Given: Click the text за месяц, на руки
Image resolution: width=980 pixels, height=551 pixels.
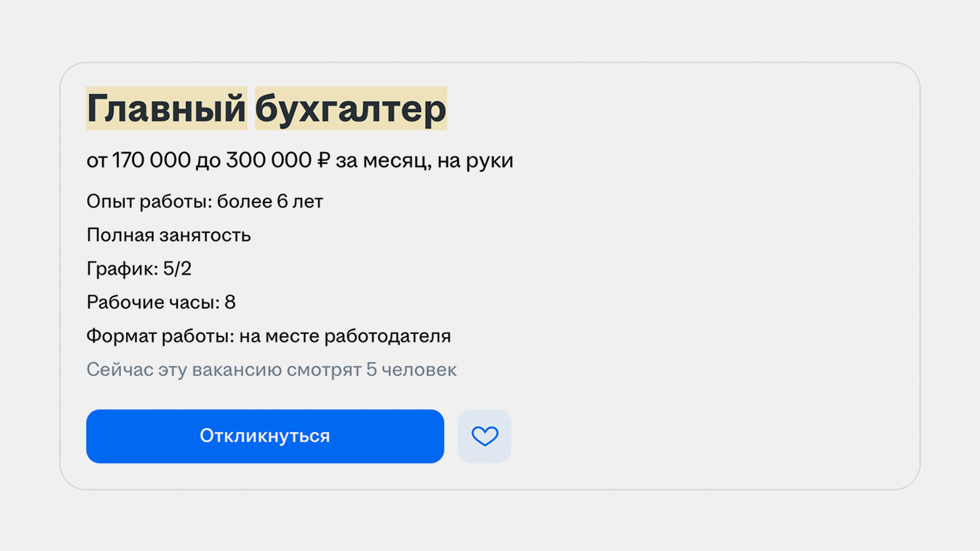Looking at the screenshot, I should tap(424, 161).
